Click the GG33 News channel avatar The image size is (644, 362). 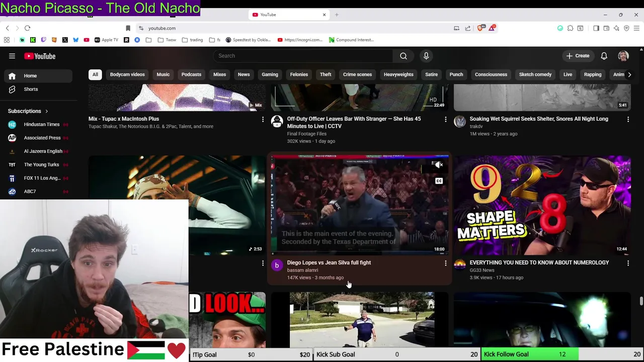pyautogui.click(x=459, y=265)
